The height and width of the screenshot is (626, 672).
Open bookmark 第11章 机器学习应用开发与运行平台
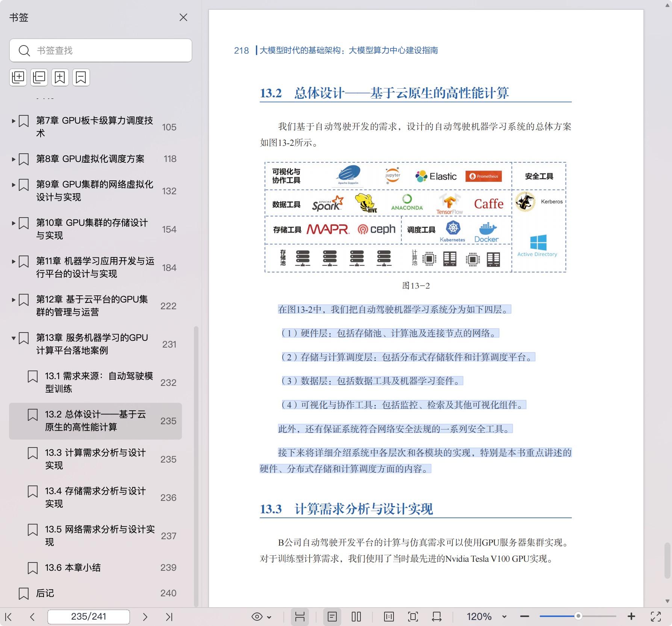(95, 267)
